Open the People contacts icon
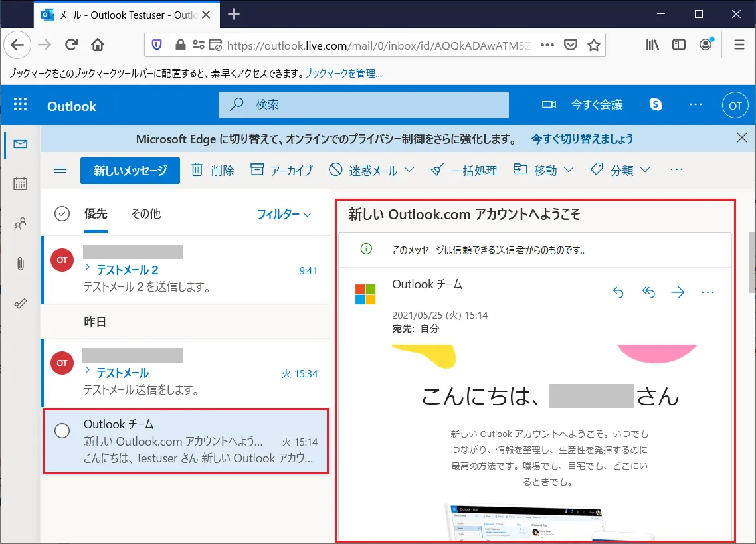The image size is (756, 544). 20,224
